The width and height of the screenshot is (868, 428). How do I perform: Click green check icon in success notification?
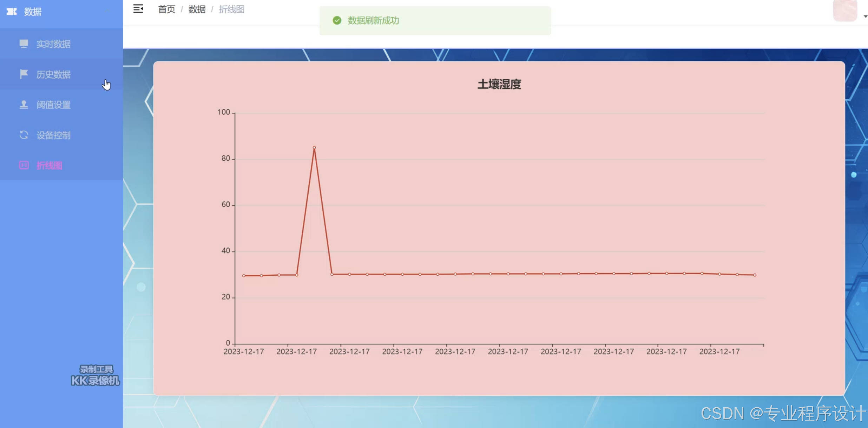coord(337,20)
